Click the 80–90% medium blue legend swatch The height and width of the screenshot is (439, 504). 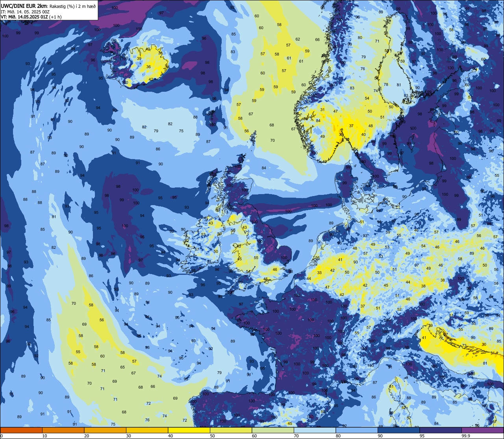357,430
